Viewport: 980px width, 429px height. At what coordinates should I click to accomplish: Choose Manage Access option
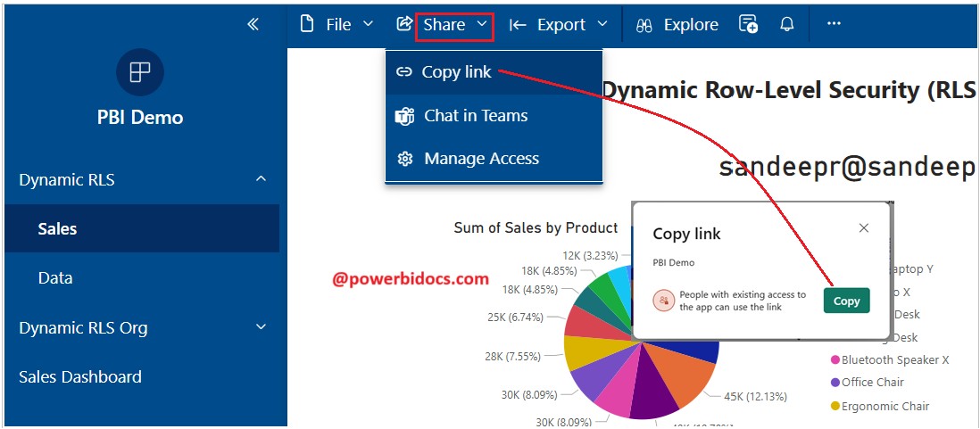click(x=494, y=160)
